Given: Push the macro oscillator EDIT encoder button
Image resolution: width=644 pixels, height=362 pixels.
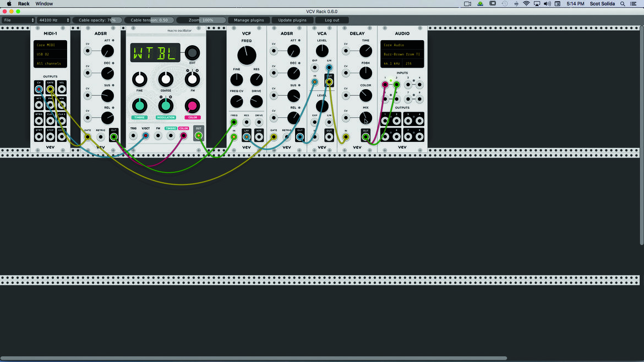Looking at the screenshot, I should (192, 53).
